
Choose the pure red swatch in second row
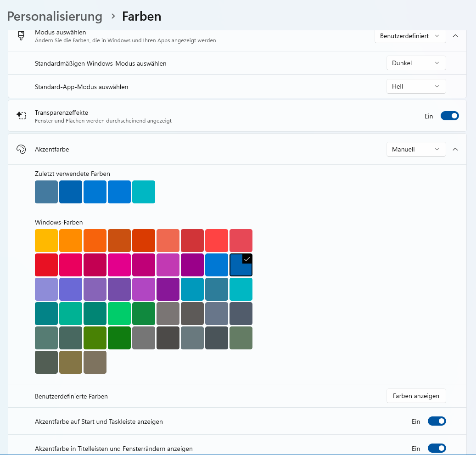click(x=46, y=265)
